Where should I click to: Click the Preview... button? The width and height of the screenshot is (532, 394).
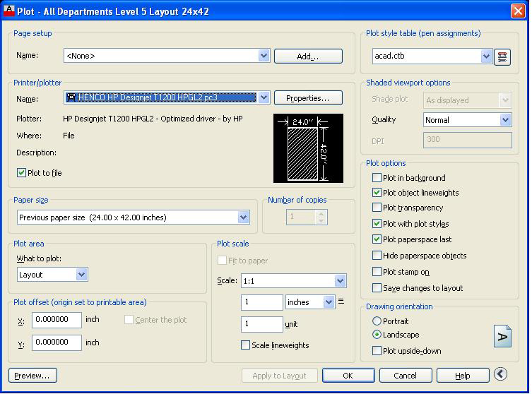coord(32,376)
